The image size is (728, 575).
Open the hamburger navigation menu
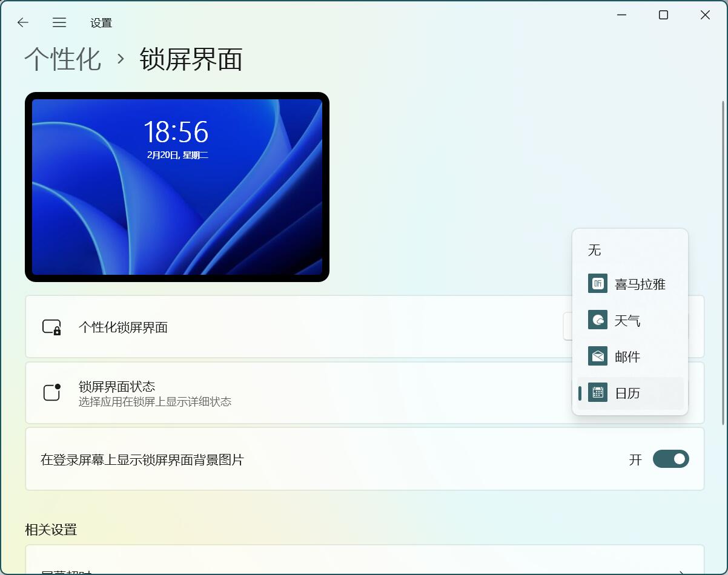click(59, 22)
